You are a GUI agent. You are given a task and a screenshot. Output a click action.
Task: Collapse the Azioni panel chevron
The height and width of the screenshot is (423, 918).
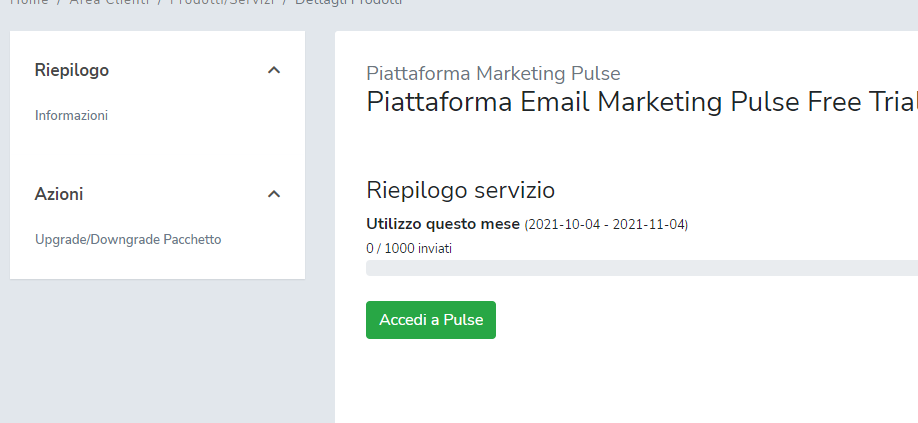[x=274, y=194]
